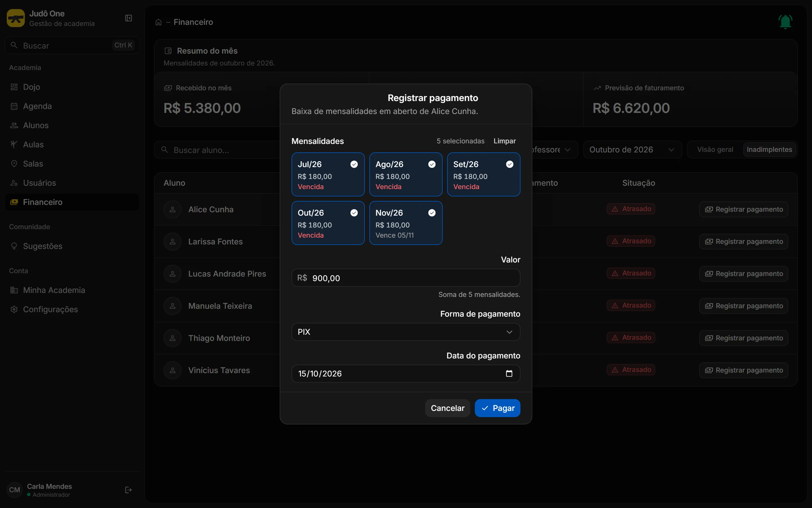Screen dimensions: 812x508
Task: Click the Atrasado badge for Manuela Teixeira
Action: click(x=630, y=305)
